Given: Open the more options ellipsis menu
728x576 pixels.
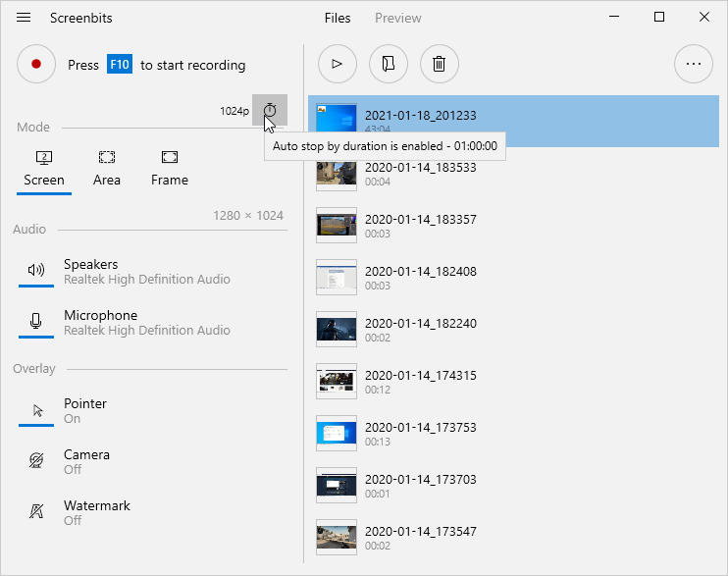Looking at the screenshot, I should tap(694, 64).
